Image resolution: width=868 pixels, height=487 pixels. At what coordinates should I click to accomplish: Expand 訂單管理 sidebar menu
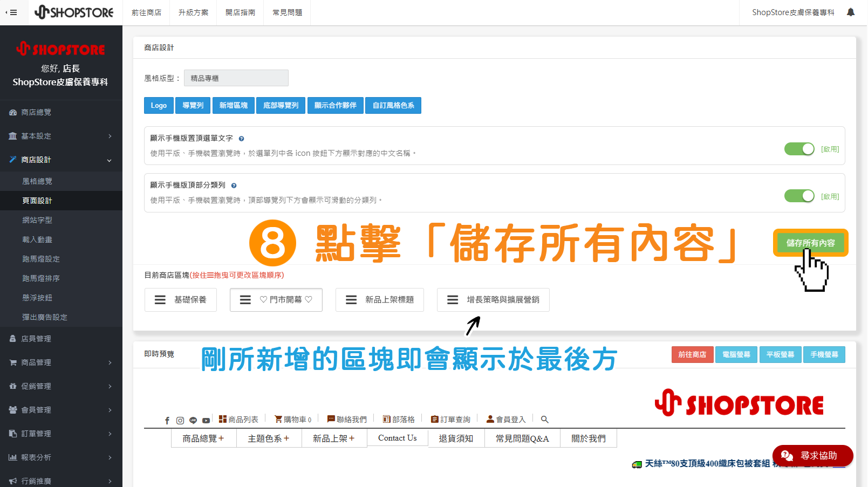(x=61, y=434)
